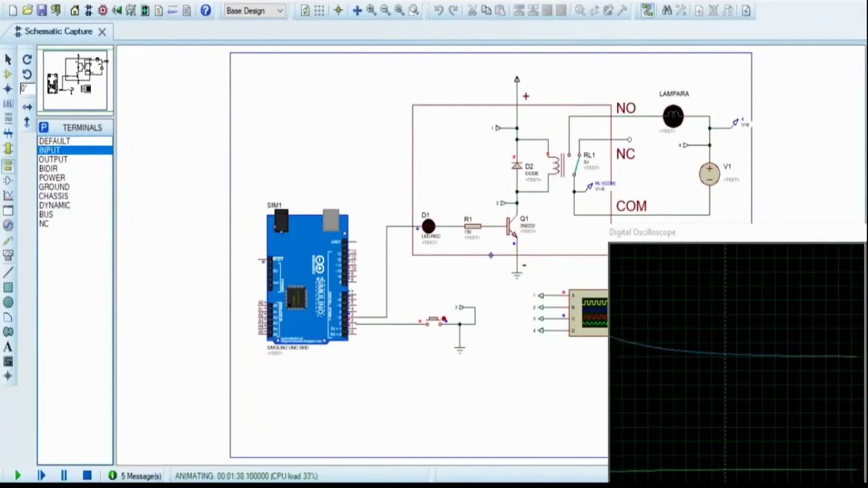The height and width of the screenshot is (488, 868).
Task: Click the schematic overview thumbnail
Action: click(x=75, y=81)
